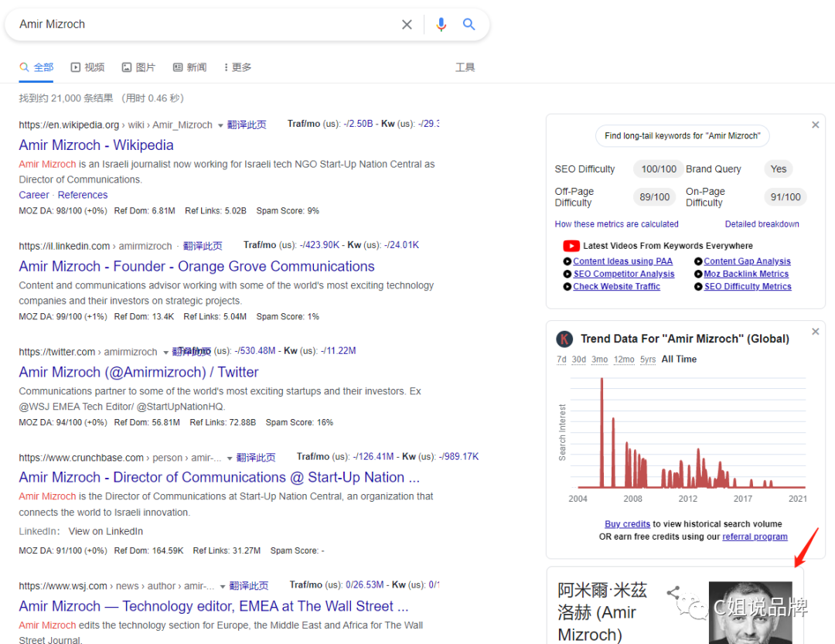Dismiss the keyword metrics panel with its X

[815, 124]
